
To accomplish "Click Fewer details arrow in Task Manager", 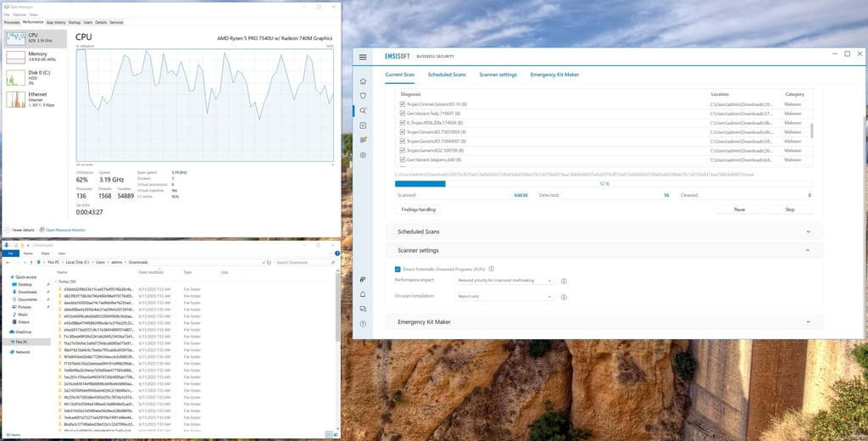I will coord(8,229).
